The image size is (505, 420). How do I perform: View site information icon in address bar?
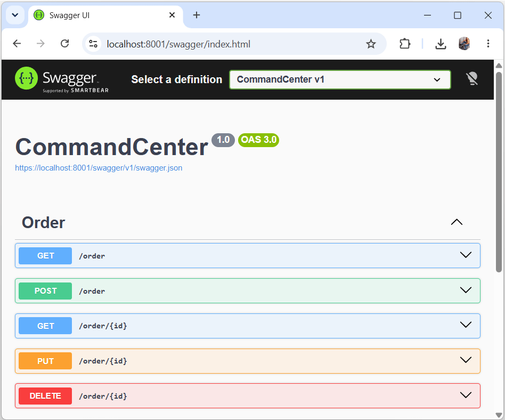93,44
